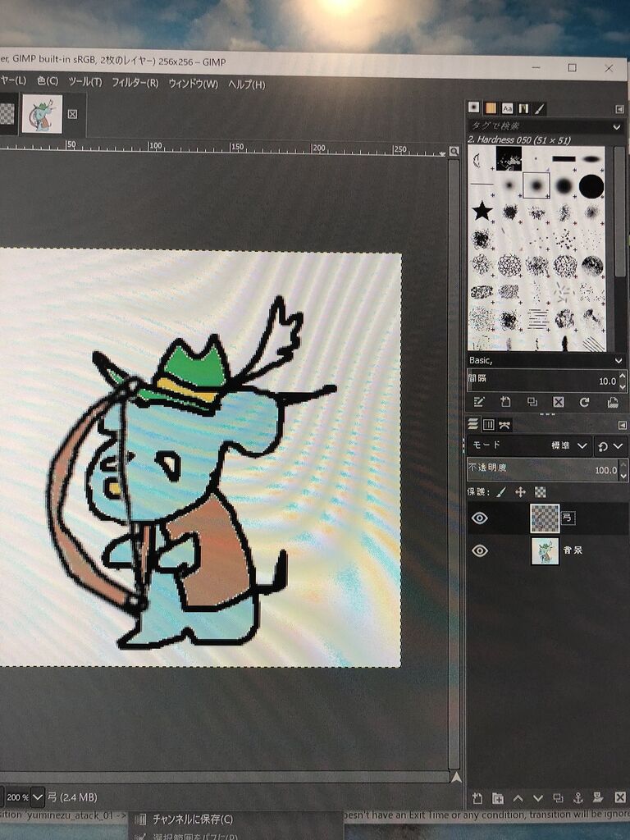Viewport: 630px width, 840px height.
Task: Select the star-shaped brush
Action: (482, 211)
